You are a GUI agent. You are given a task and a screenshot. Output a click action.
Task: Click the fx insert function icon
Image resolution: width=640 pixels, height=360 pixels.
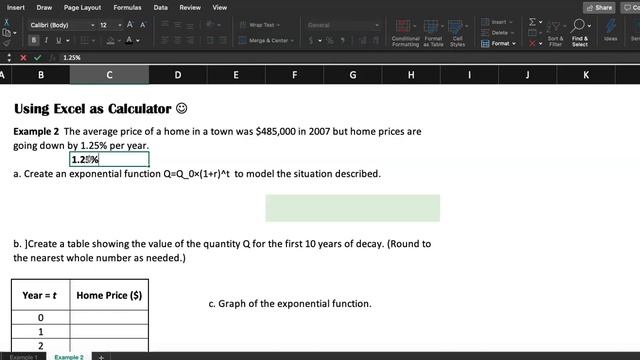pos(52,58)
